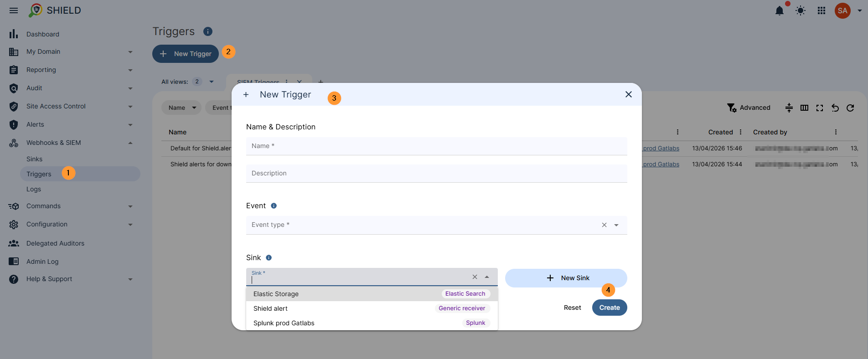Collapse the Sink dropdown arrow

coord(487,277)
